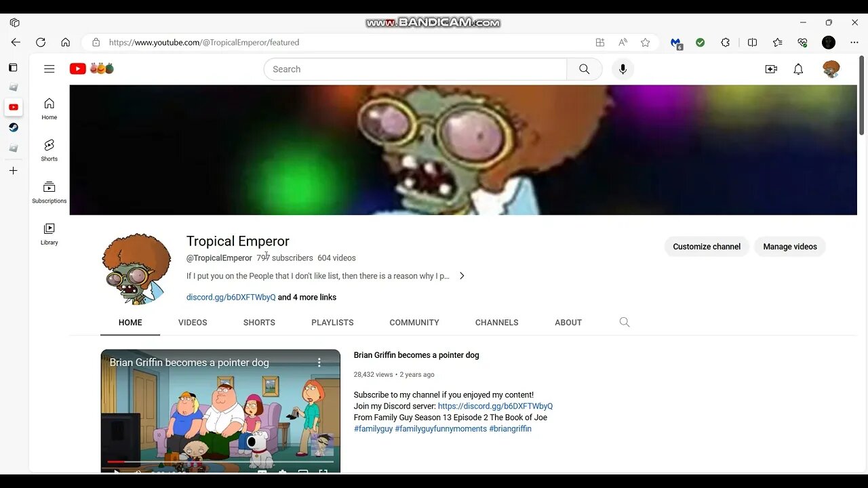Start voice search with microphone
The width and height of the screenshot is (868, 488).
623,69
